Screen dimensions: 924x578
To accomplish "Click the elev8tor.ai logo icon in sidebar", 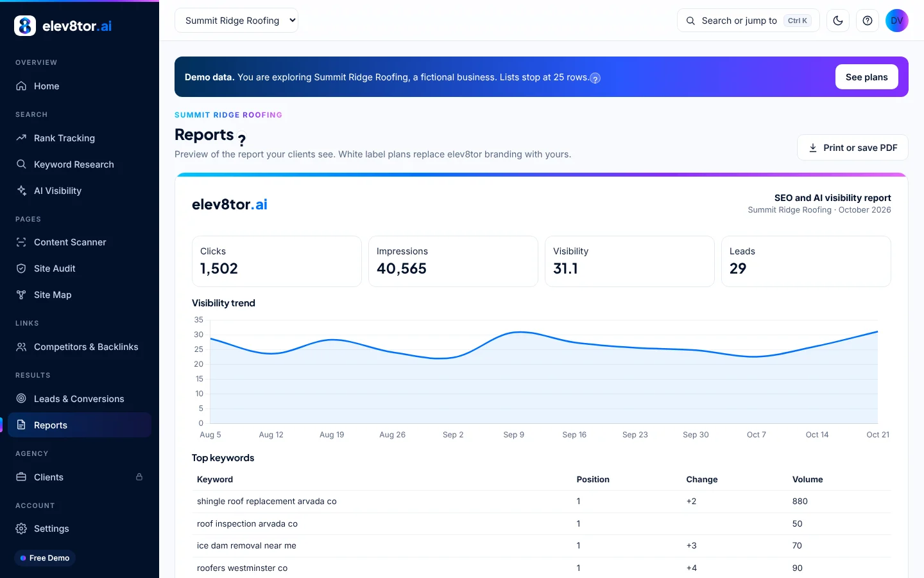I will point(25,26).
